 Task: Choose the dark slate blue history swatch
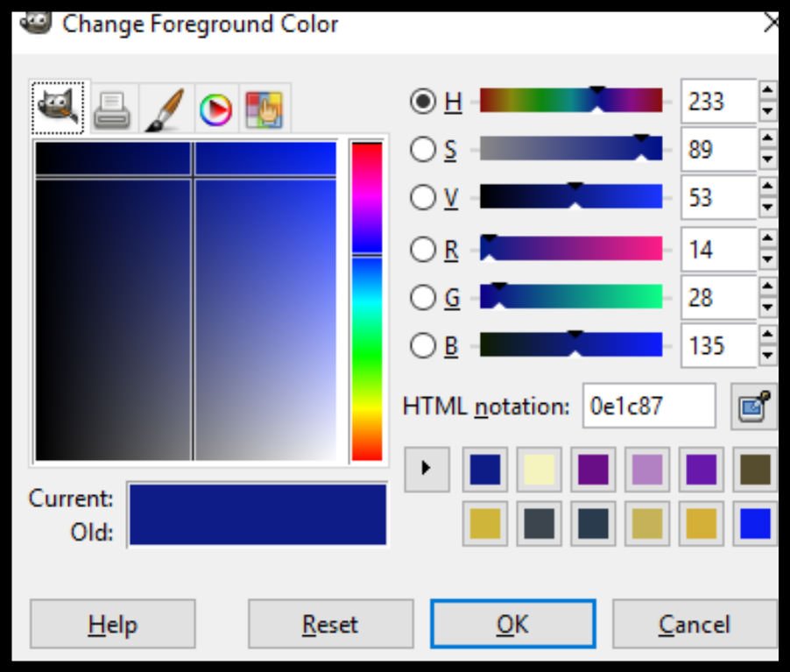593,523
